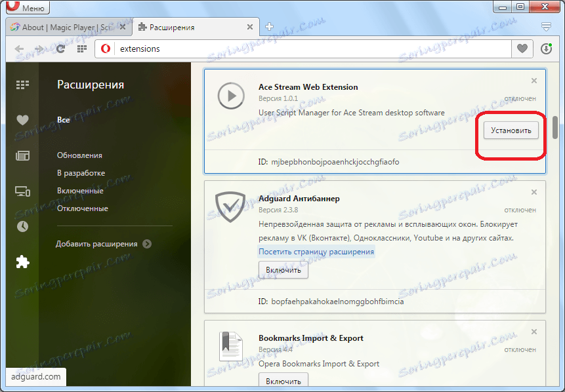565x392 pixels.
Task: Click the Установить button for Ace Stream
Action: click(x=511, y=130)
